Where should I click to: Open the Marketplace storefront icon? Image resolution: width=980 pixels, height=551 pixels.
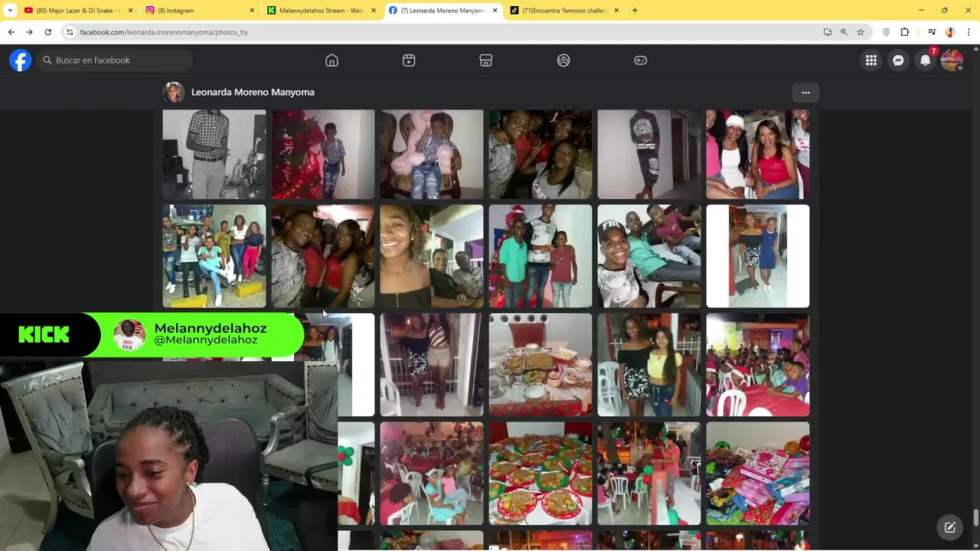click(x=485, y=60)
